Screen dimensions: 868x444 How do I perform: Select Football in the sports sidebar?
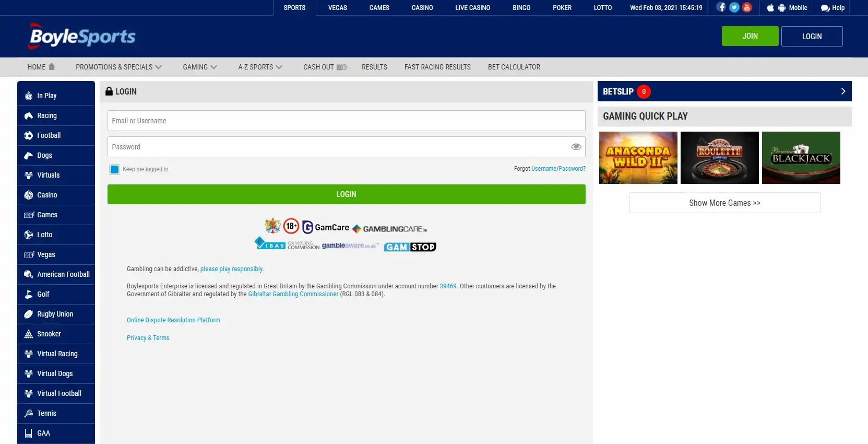click(49, 135)
